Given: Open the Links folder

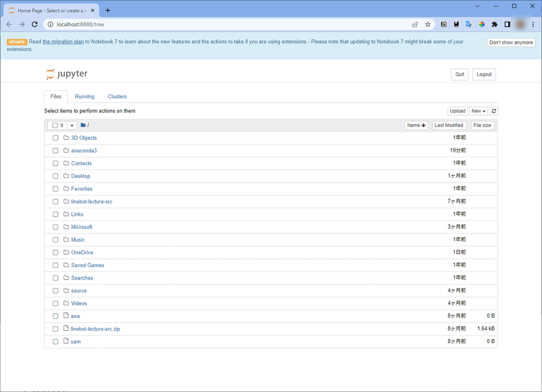Looking at the screenshot, I should pos(77,214).
